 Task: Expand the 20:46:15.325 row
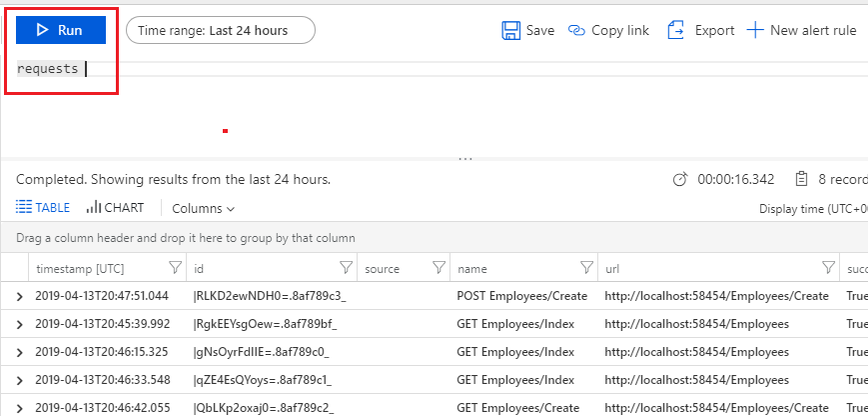pos(19,353)
